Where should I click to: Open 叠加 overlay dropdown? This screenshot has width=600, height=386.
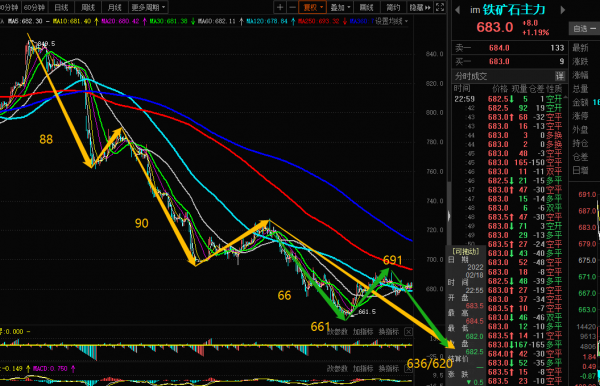click(x=340, y=7)
